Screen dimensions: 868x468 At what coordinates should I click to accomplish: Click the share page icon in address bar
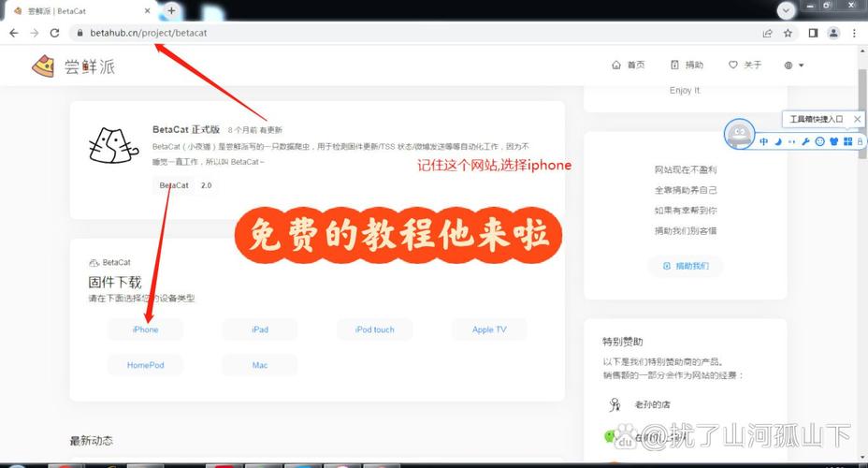[x=767, y=34]
